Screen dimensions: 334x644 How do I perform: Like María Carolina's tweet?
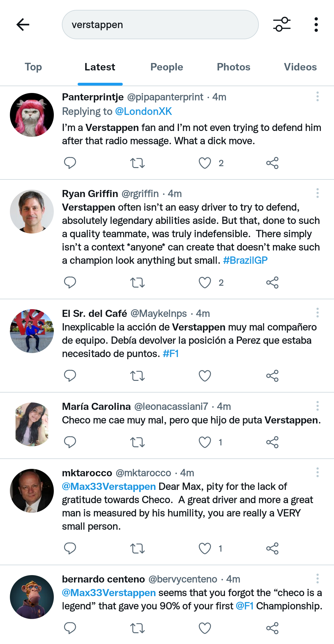205,442
